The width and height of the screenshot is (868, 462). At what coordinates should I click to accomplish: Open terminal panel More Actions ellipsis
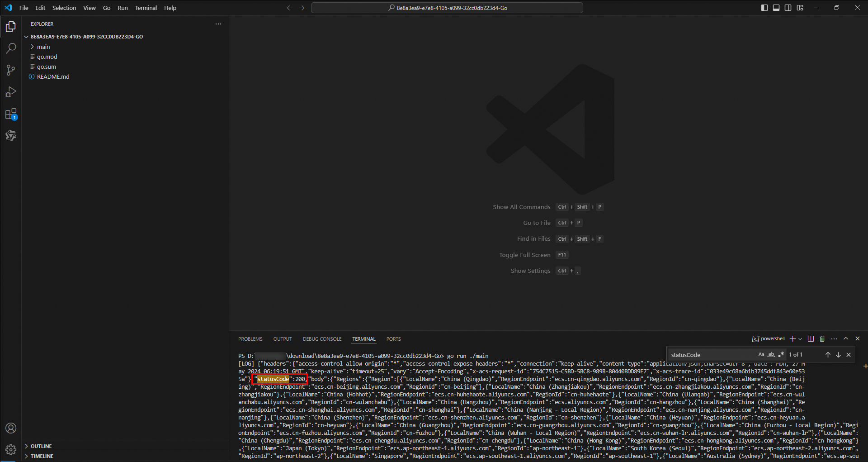point(834,339)
